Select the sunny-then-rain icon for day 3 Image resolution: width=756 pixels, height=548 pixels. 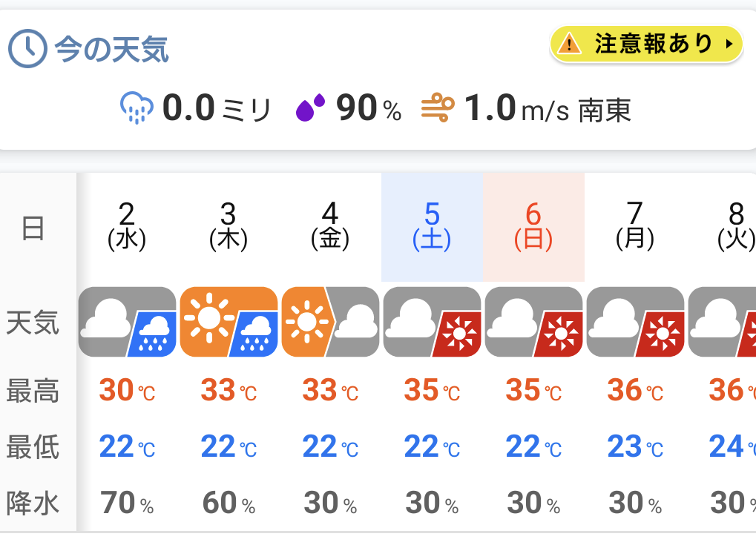point(229,322)
